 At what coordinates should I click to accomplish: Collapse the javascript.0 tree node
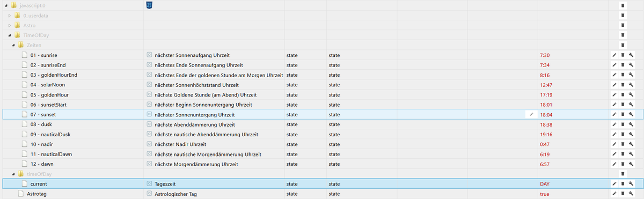5,5
